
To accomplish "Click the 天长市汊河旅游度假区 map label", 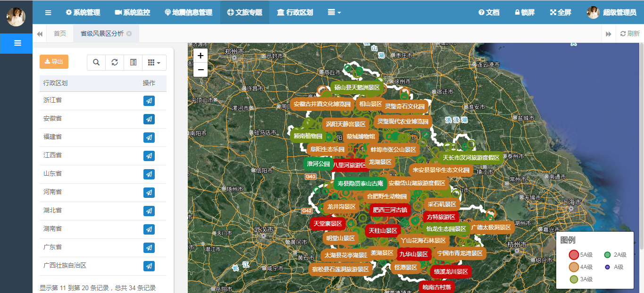I will [471, 157].
